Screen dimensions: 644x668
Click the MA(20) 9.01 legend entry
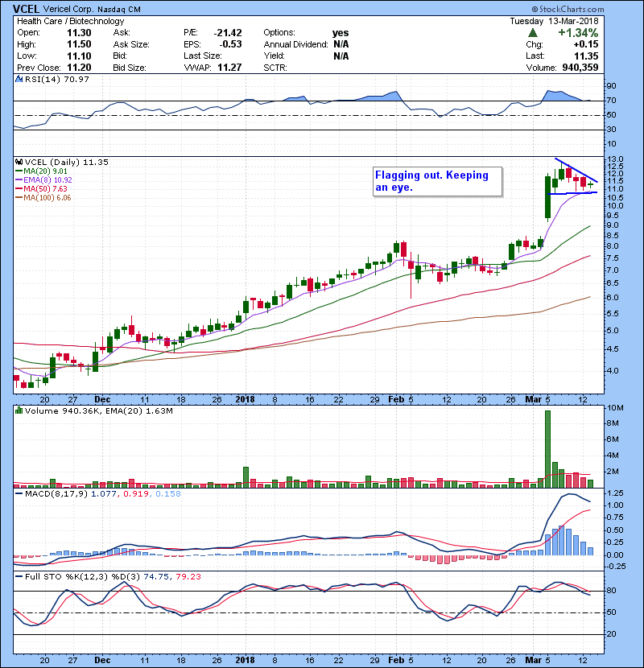click(45, 171)
